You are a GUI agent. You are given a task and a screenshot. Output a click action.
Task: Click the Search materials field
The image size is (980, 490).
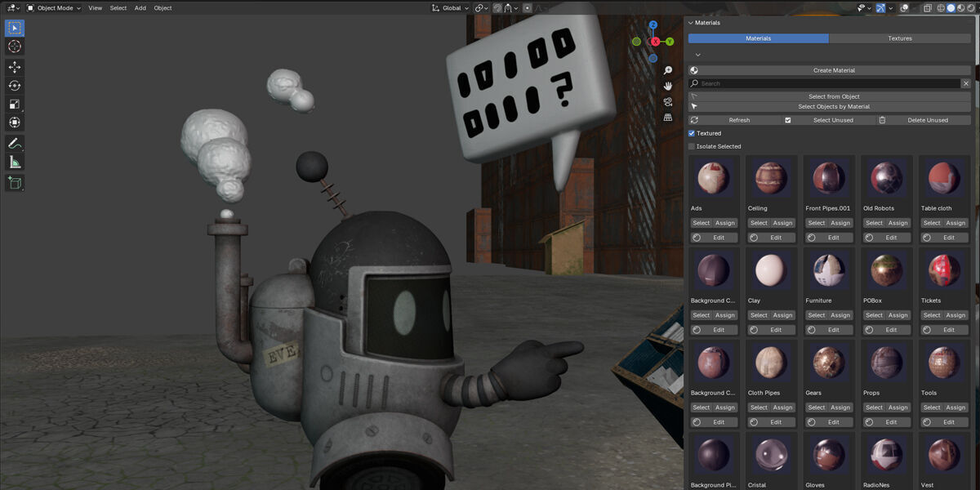pos(825,83)
